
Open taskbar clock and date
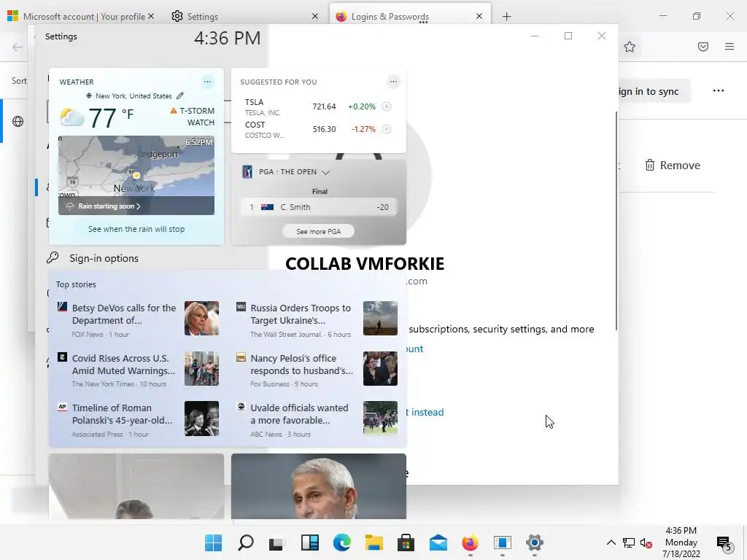click(681, 542)
